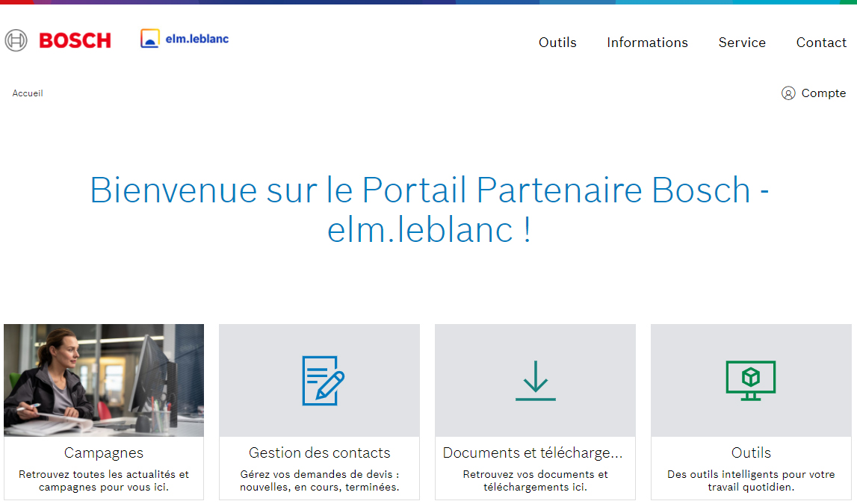Open Gestion des contacts card title
Screen dimensions: 857x504
(320, 452)
